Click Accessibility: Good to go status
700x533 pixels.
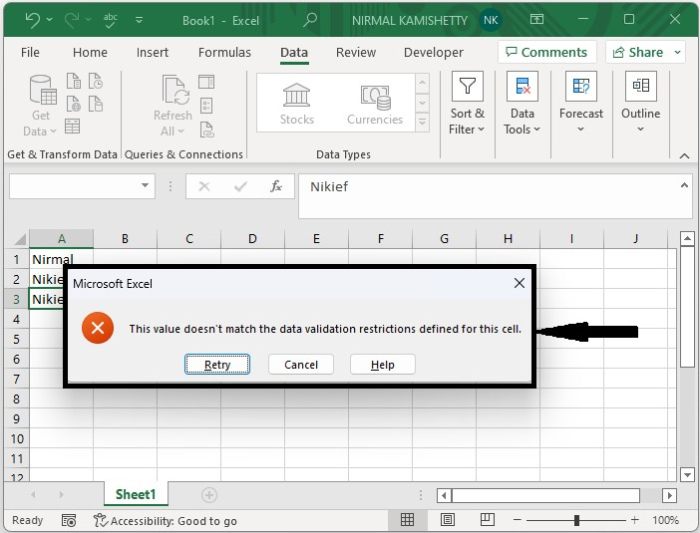(165, 521)
